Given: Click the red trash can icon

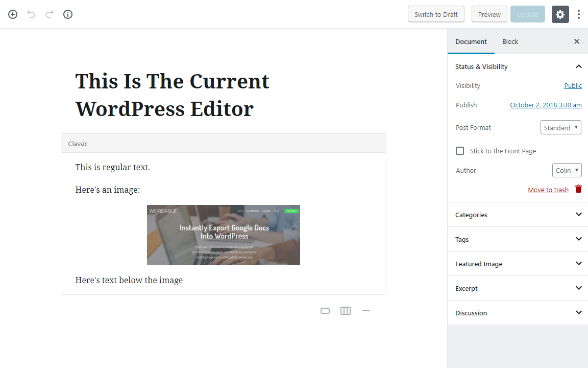Looking at the screenshot, I should click(579, 189).
